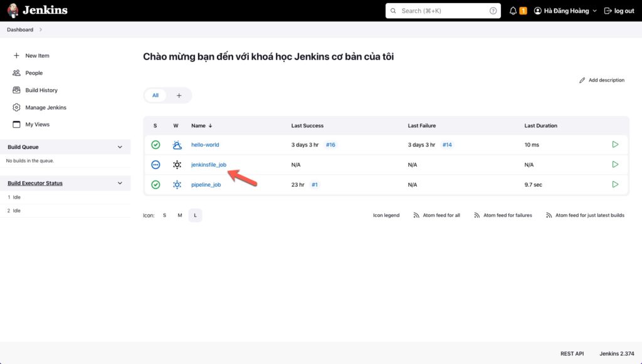This screenshot has height=364, width=642.
Task: Schedule a build for hello-world
Action: coord(615,144)
